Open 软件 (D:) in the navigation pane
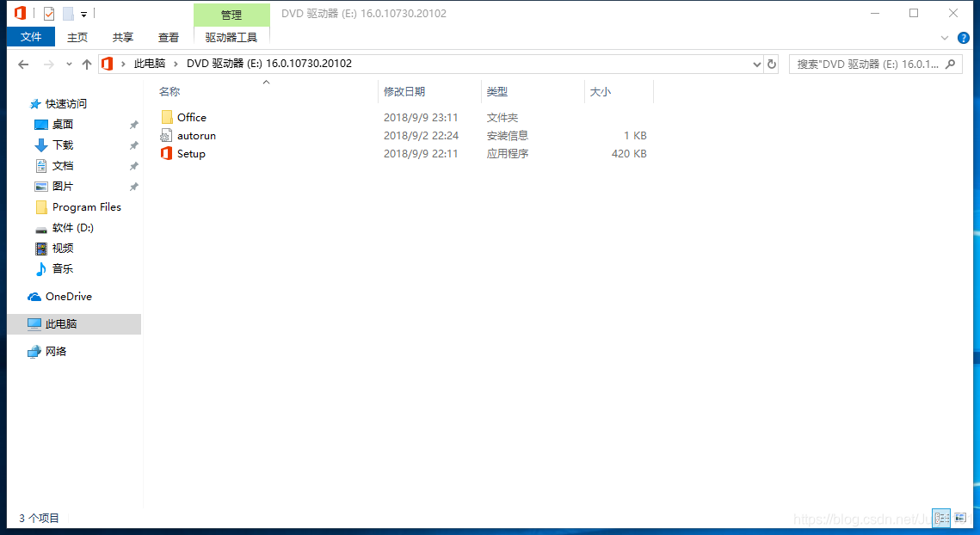The width and height of the screenshot is (980, 535). click(x=72, y=227)
